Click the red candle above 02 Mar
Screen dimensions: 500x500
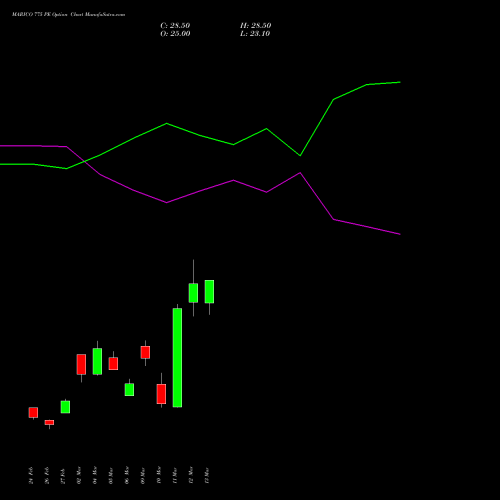pyautogui.click(x=81, y=364)
